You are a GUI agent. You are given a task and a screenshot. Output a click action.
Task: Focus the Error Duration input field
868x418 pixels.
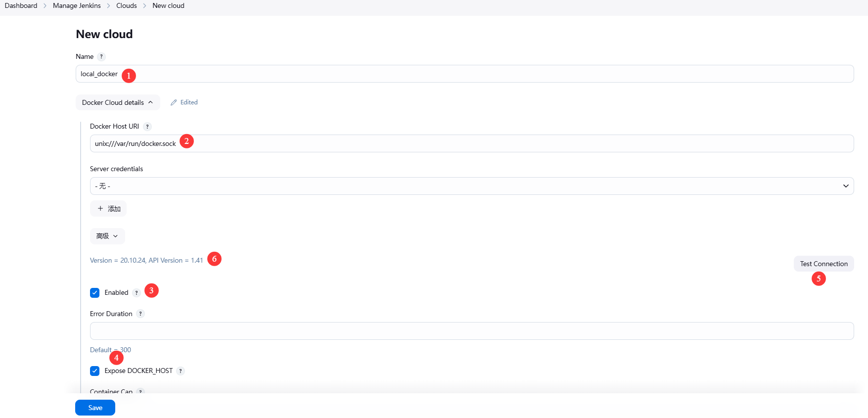coord(471,331)
